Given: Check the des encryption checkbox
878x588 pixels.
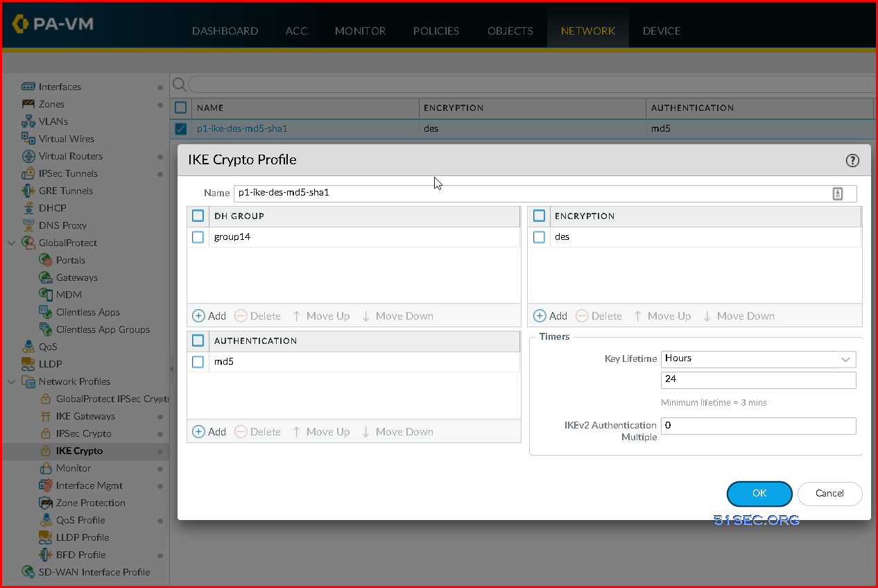Looking at the screenshot, I should pos(539,237).
